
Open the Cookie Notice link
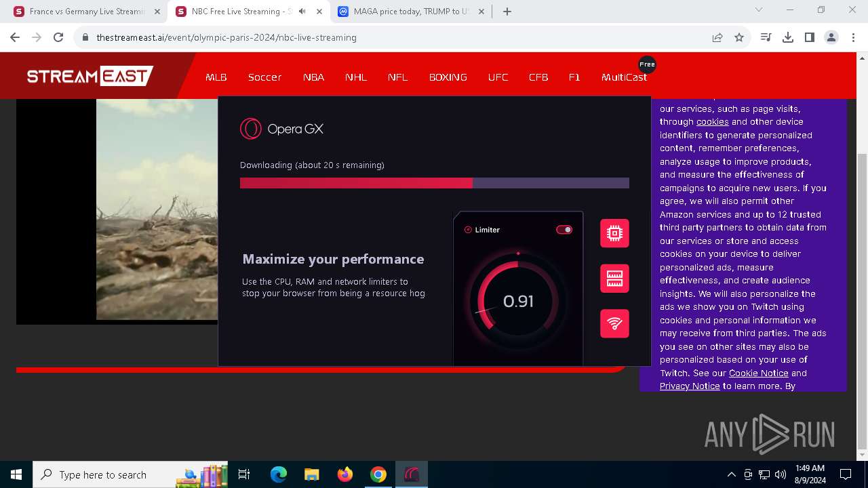point(758,373)
